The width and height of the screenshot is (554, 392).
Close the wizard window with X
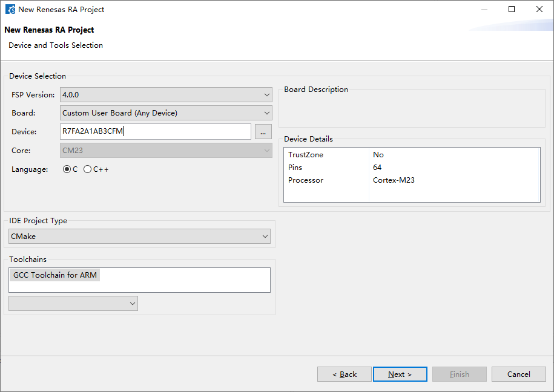click(539, 10)
